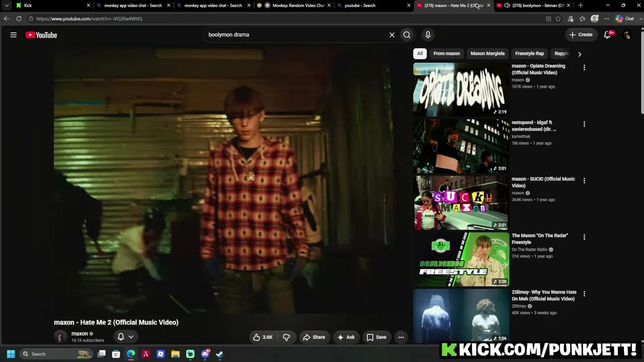Open the On The Radar Radio channel link
Screen dimensions: 644x362
coord(529,249)
